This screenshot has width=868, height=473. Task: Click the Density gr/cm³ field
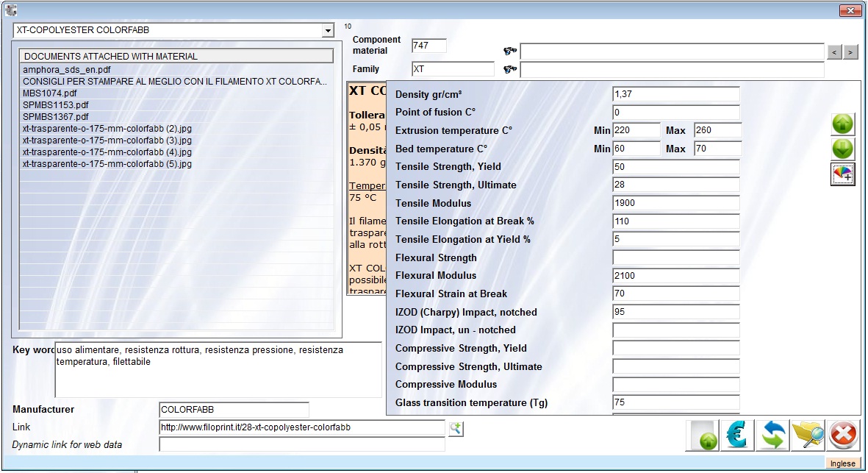pos(676,94)
